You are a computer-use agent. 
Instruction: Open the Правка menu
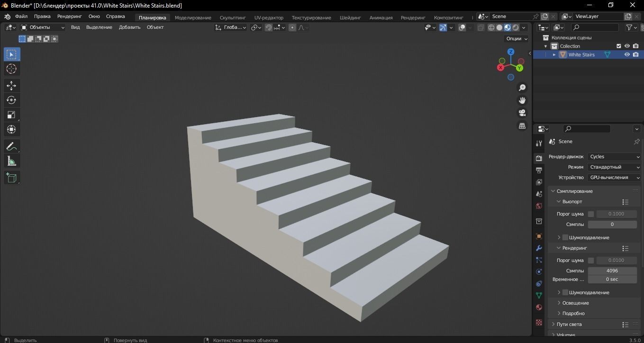(x=42, y=16)
